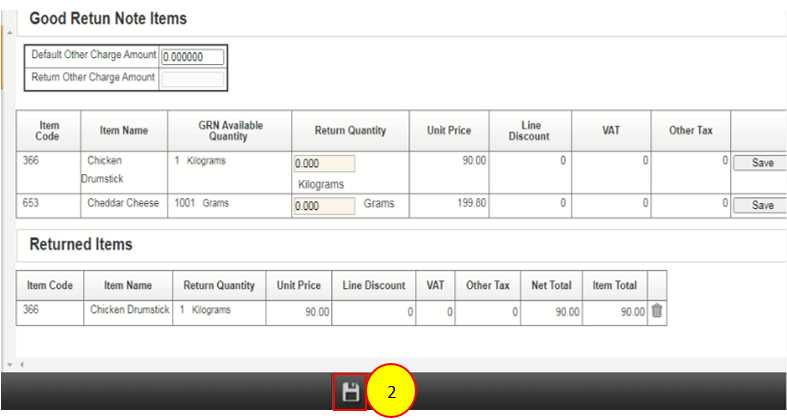The height and width of the screenshot is (420, 787).
Task: Click the scroll down arrow at bottom-left
Action: click(x=8, y=365)
